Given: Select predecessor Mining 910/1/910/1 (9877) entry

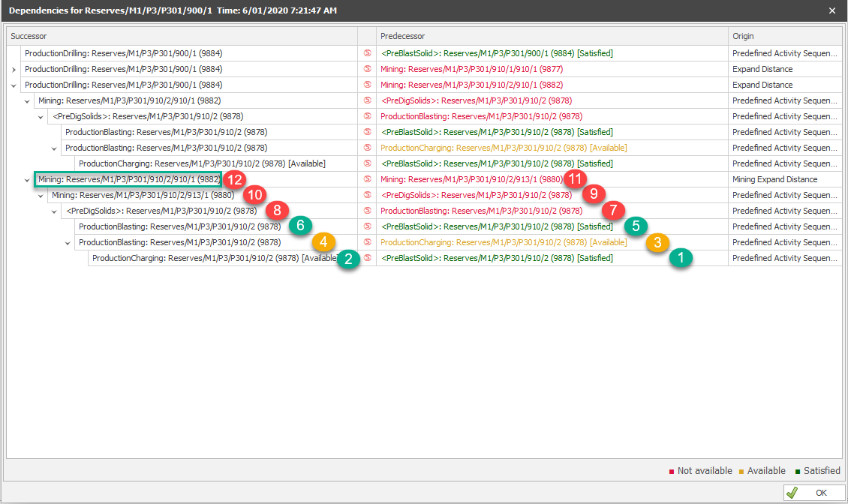Looking at the screenshot, I should click(x=471, y=69).
